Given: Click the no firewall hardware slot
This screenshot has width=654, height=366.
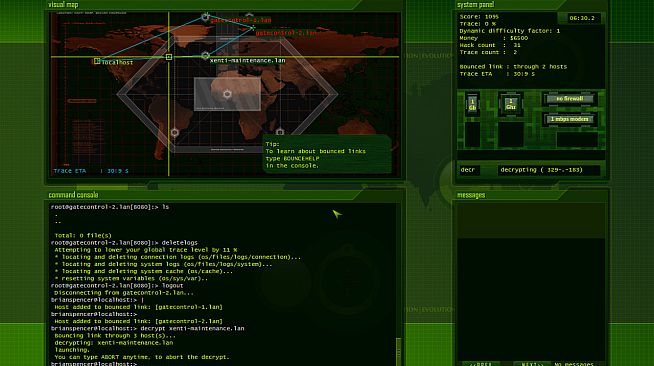Looking at the screenshot, I should 569,99.
